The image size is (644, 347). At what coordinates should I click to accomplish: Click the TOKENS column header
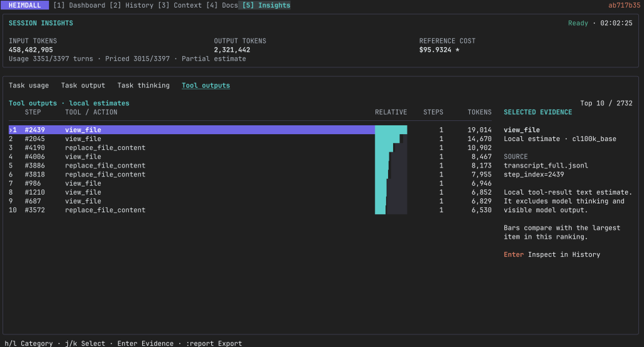pos(480,112)
